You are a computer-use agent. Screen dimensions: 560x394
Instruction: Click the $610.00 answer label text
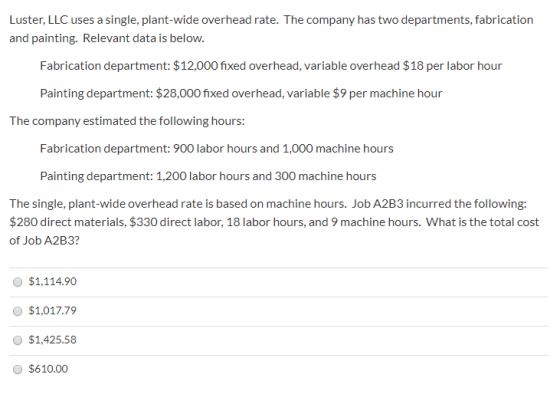48,369
